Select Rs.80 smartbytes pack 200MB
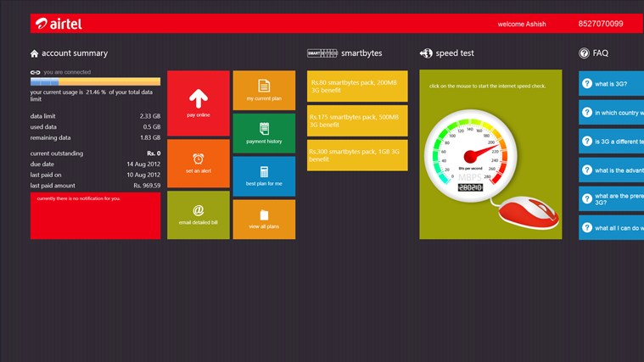This screenshot has height=362, width=644. (357, 86)
